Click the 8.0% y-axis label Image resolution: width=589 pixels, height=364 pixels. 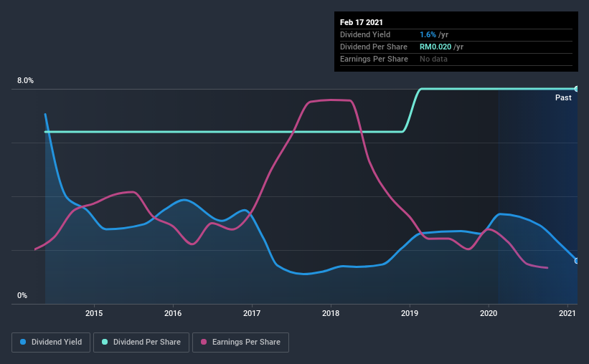[x=25, y=80]
